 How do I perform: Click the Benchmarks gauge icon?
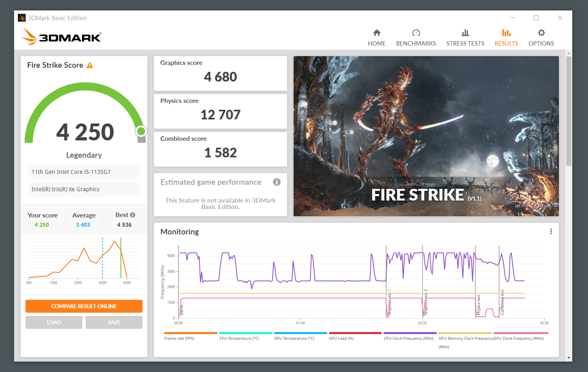point(416,33)
